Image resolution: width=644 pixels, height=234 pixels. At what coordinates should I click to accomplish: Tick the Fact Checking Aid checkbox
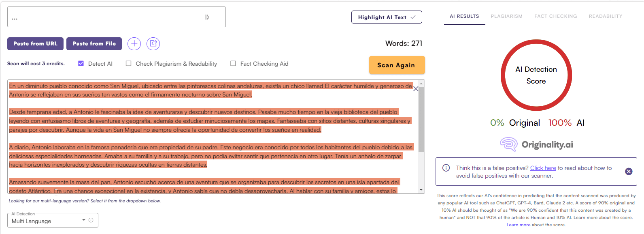tap(233, 64)
